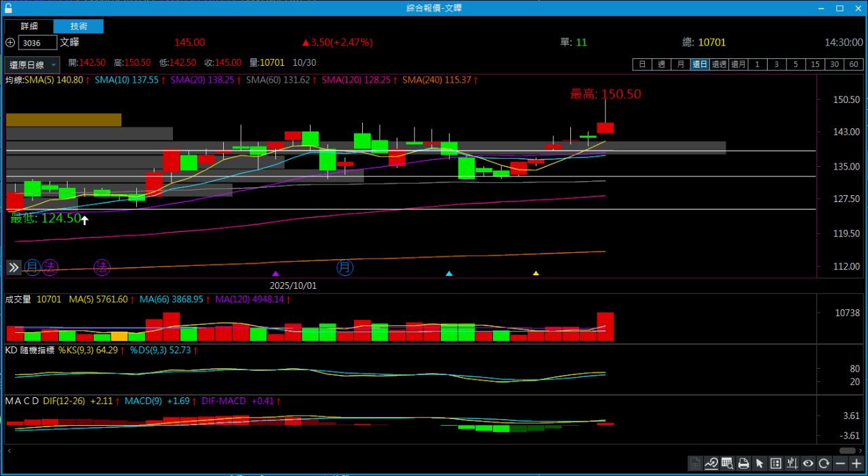Click the SMA(60) 131.62 indicator label
Image resolution: width=868 pixels, height=476 pixels.
coord(278,80)
